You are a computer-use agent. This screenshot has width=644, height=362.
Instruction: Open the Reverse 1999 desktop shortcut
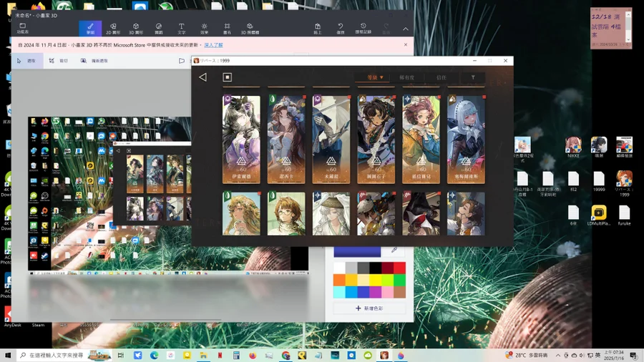pos(624,183)
